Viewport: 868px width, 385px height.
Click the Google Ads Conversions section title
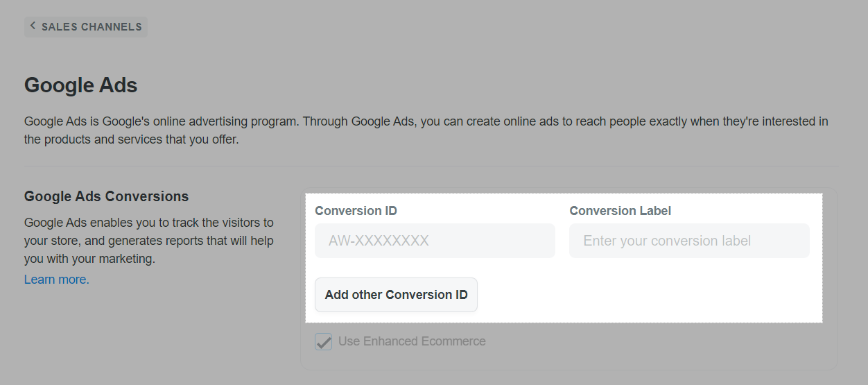click(106, 196)
